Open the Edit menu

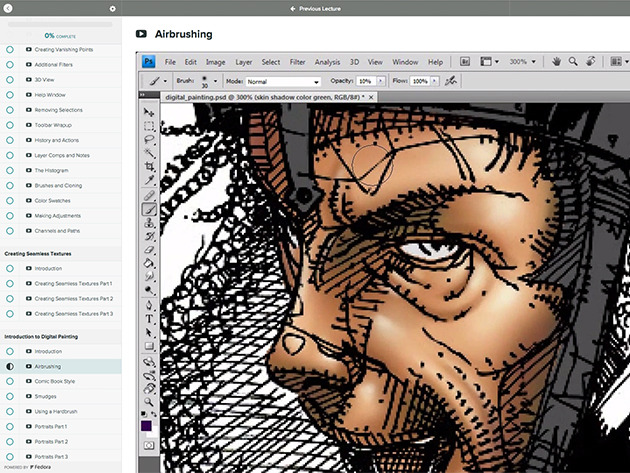click(x=190, y=62)
